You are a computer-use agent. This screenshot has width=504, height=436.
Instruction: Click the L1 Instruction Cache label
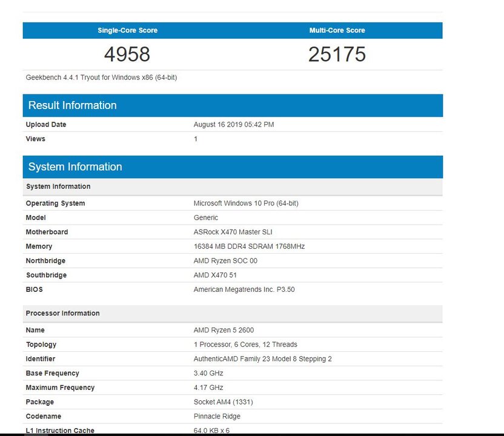click(60, 431)
